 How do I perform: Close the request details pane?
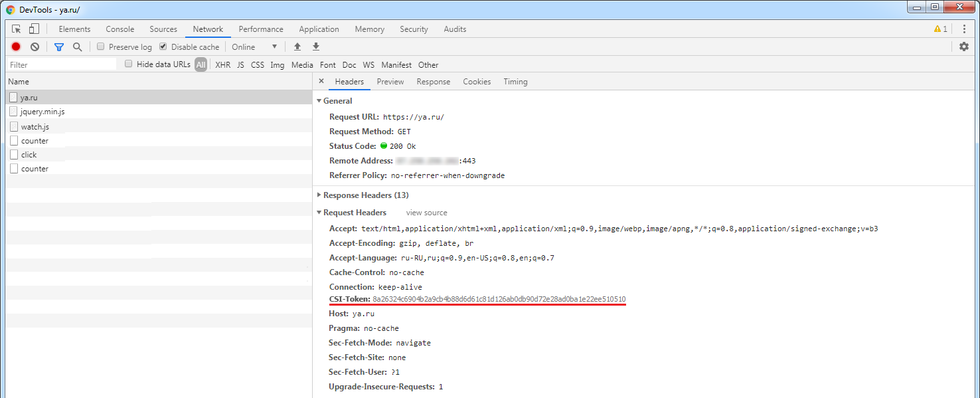321,81
